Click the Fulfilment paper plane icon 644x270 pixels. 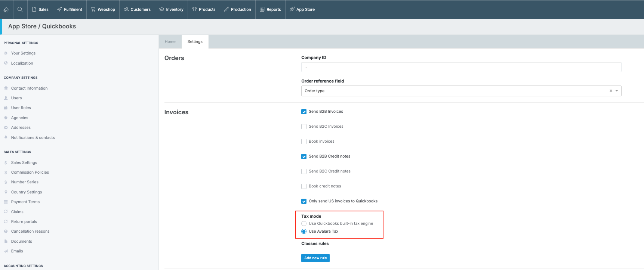(60, 9)
